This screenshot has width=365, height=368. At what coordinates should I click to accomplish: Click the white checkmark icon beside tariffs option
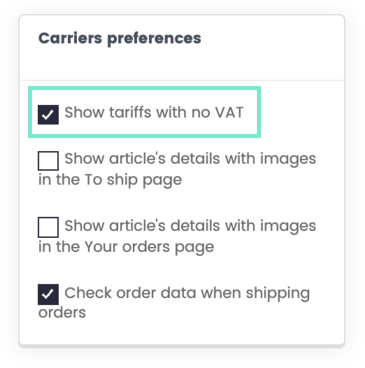coord(48,115)
